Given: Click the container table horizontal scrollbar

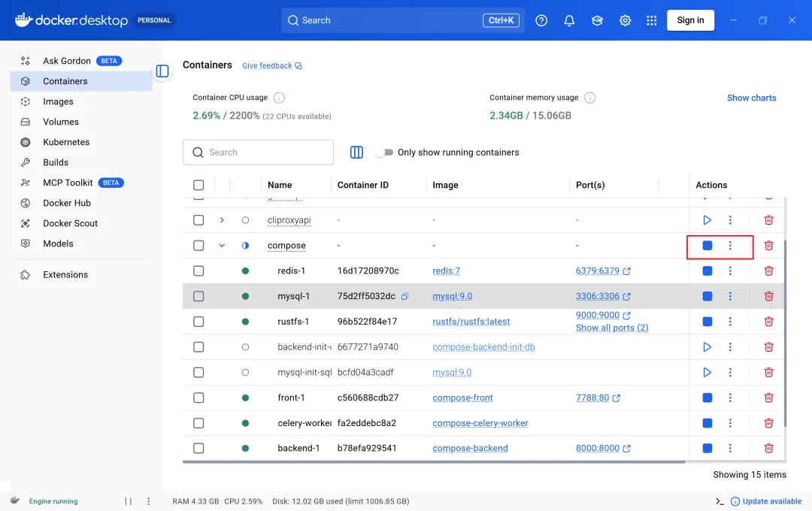Looking at the screenshot, I should click(434, 461).
